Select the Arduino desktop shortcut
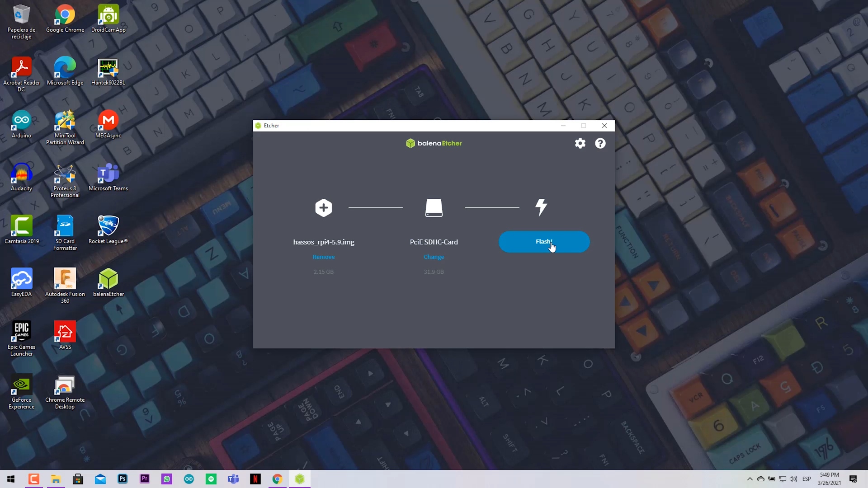 click(x=21, y=123)
